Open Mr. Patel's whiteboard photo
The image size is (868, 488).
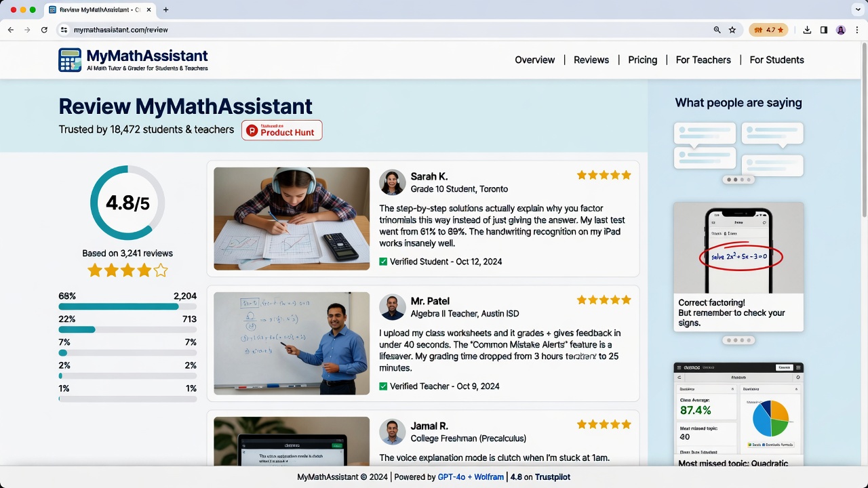pos(292,344)
